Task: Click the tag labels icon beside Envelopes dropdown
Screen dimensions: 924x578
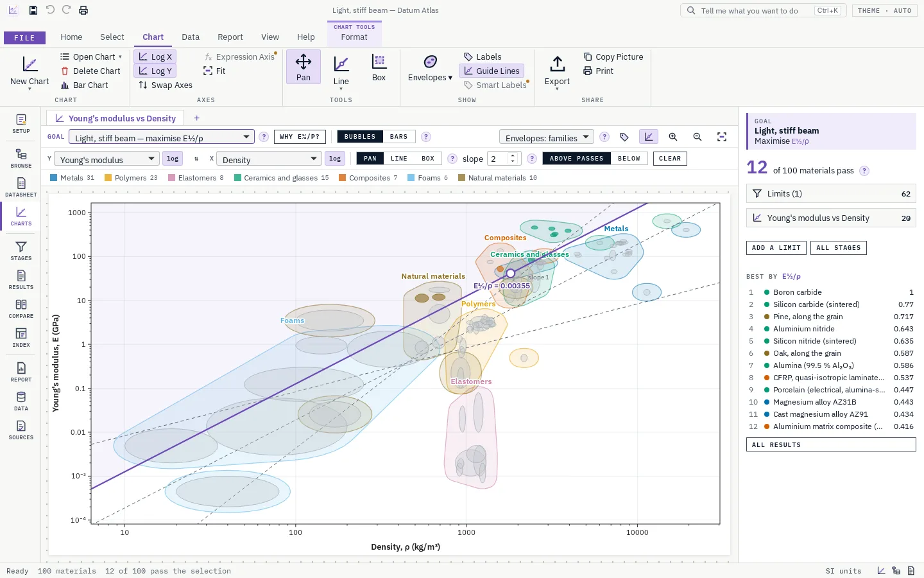Action: [624, 137]
